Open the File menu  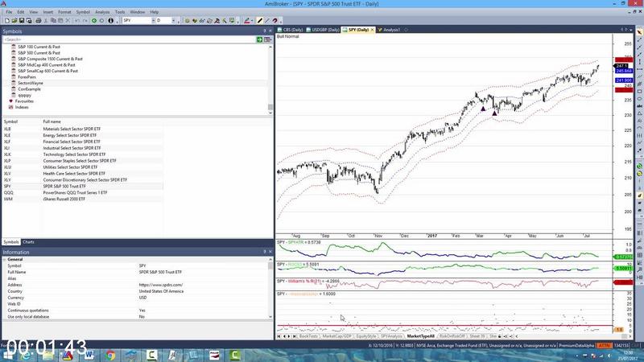tap(9, 12)
